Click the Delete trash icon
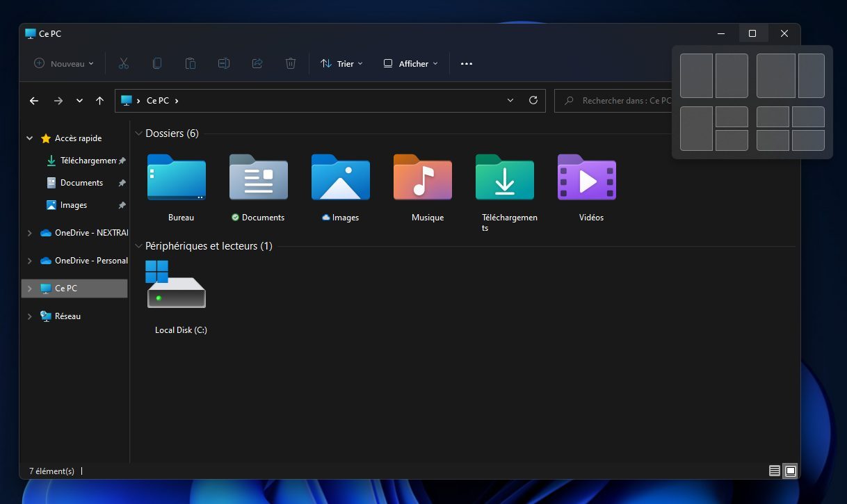The width and height of the screenshot is (847, 504). pyautogui.click(x=291, y=63)
